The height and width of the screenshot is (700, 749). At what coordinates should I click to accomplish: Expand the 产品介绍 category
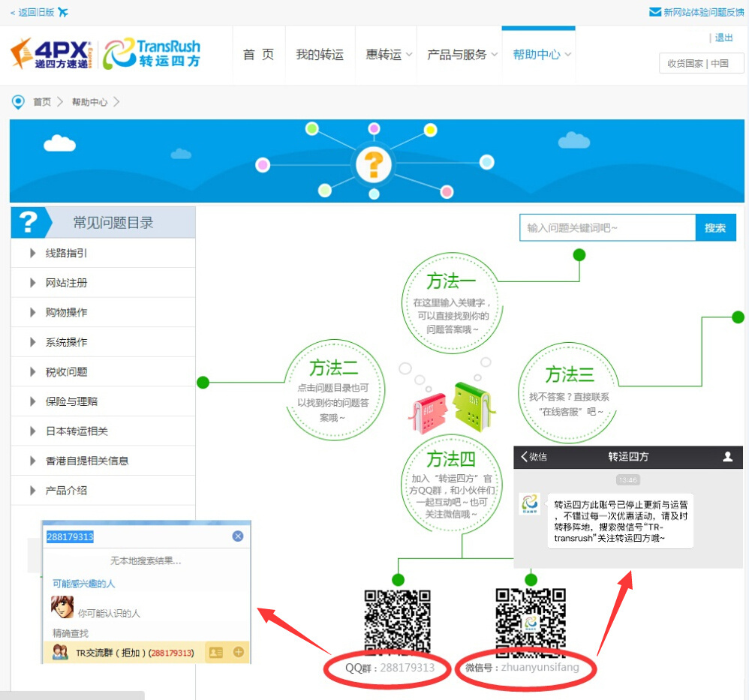click(x=103, y=490)
